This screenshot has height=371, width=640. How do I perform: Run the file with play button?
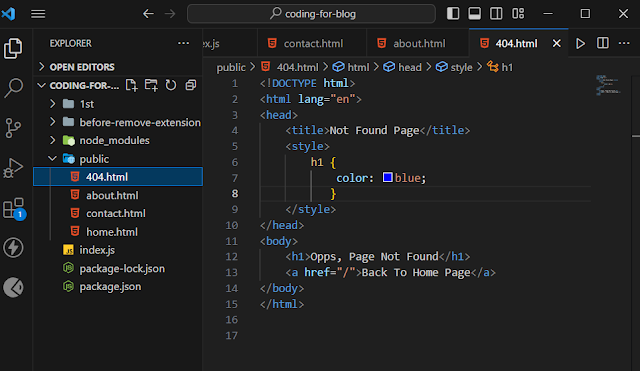click(580, 43)
